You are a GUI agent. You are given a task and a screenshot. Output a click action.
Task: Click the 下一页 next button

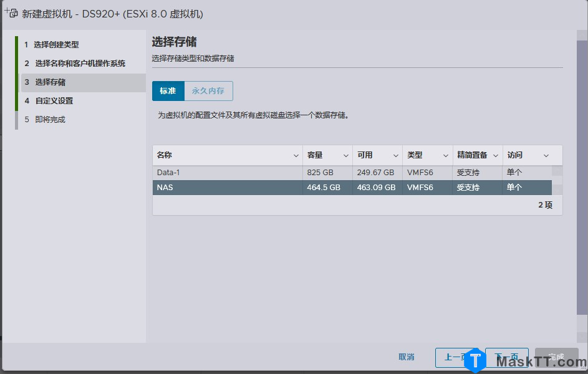(x=506, y=358)
